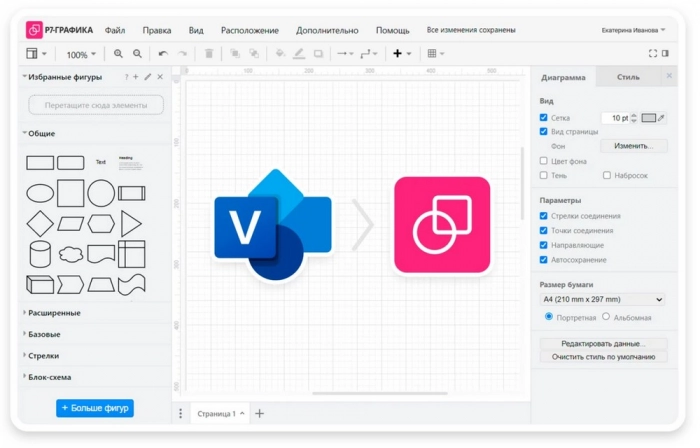The image size is (700, 448).
Task: Click the zoom in magnifier icon
Action: (x=118, y=54)
